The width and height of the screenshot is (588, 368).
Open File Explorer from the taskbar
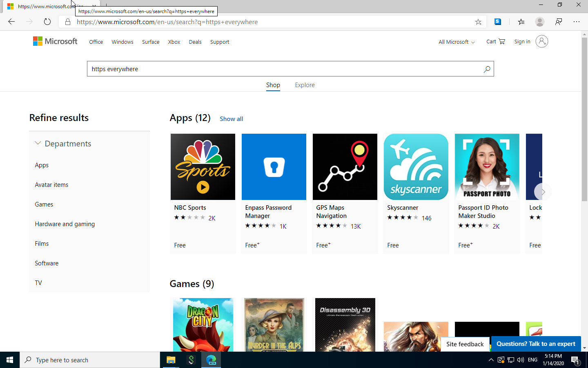click(x=171, y=360)
